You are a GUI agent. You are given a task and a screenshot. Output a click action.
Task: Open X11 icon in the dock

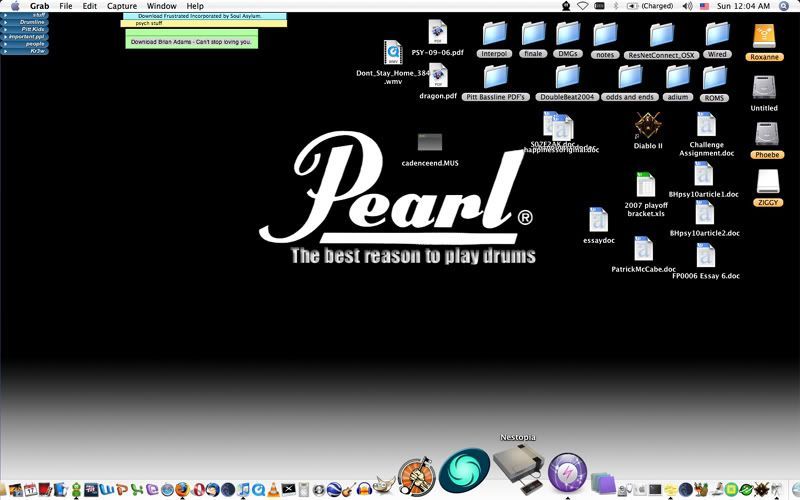pyautogui.click(x=288, y=490)
